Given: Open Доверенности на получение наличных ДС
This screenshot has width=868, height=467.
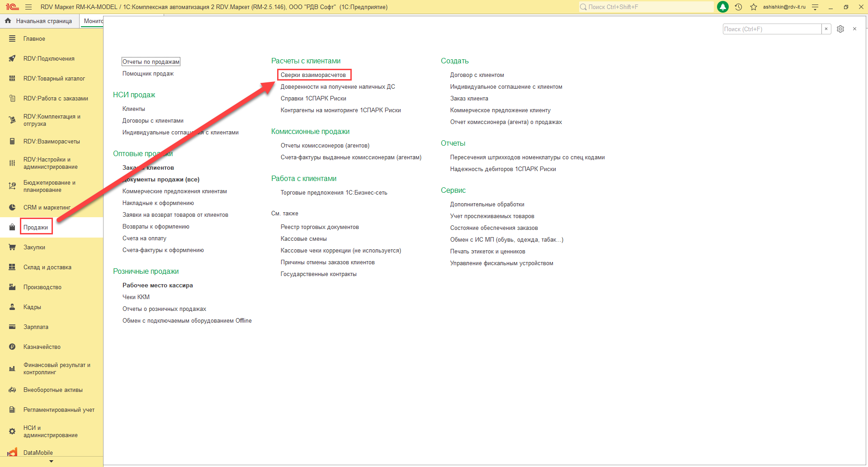Looking at the screenshot, I should 338,87.
